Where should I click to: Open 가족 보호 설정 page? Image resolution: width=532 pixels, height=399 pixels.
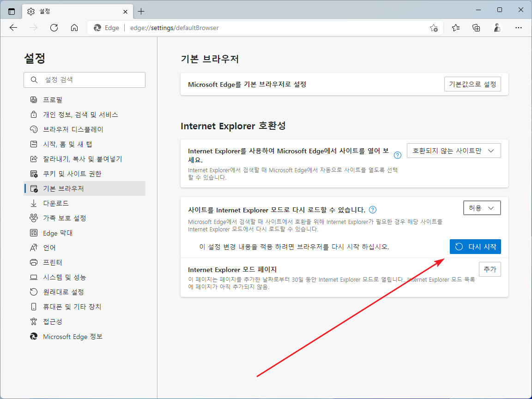(85, 218)
